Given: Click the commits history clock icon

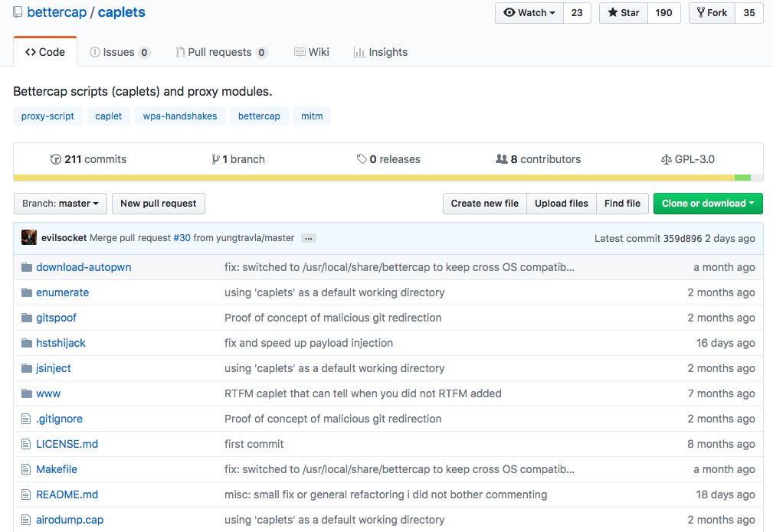Looking at the screenshot, I should coord(55,159).
